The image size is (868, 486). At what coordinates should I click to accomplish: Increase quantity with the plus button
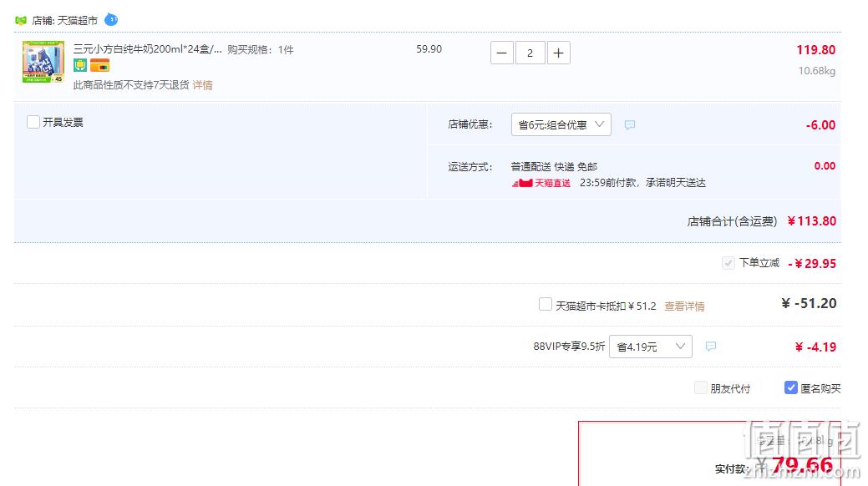click(559, 53)
